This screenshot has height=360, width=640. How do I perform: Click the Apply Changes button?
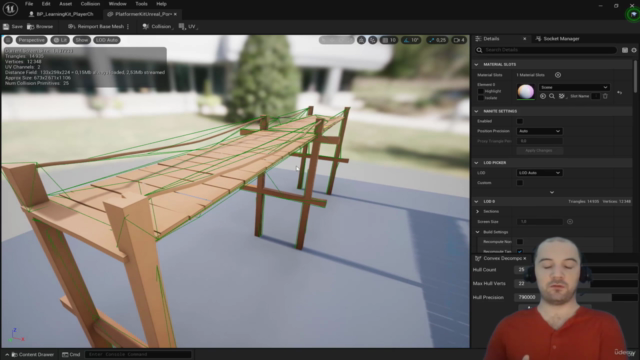(539, 151)
